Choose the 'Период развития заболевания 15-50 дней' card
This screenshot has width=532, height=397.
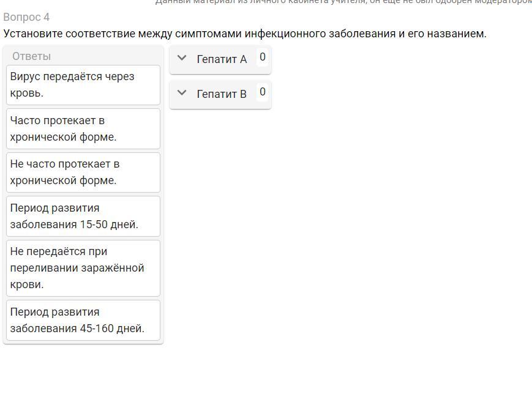pyautogui.click(x=83, y=216)
